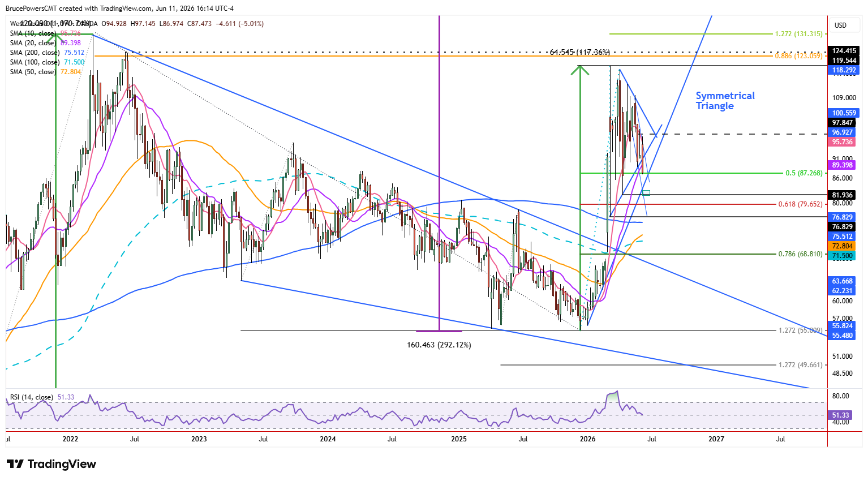Click the USD currency label
This screenshot has width=868, height=481.
pyautogui.click(x=840, y=25)
